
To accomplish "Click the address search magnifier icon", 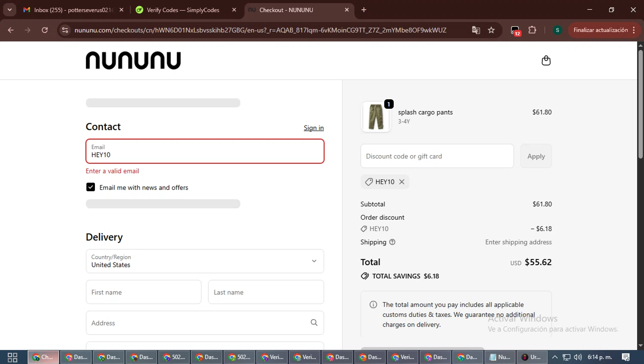I will [x=314, y=323].
